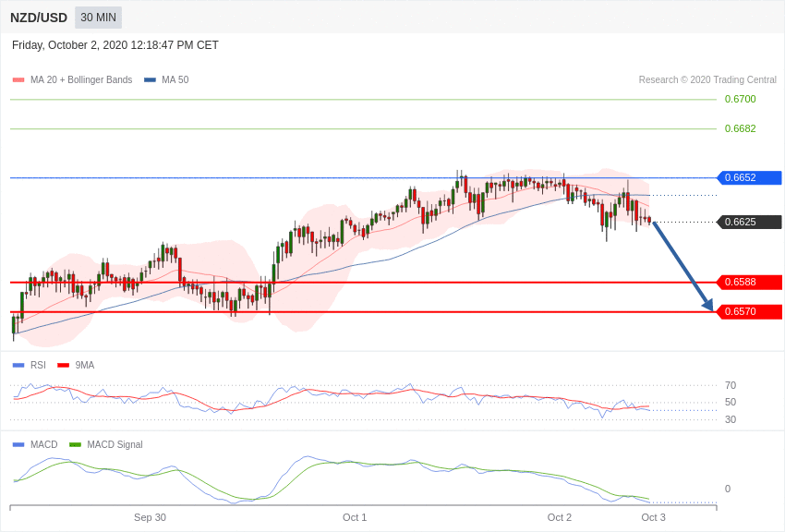The width and height of the screenshot is (785, 532).
Task: Click the RSI 70 axis value
Action: point(731,385)
